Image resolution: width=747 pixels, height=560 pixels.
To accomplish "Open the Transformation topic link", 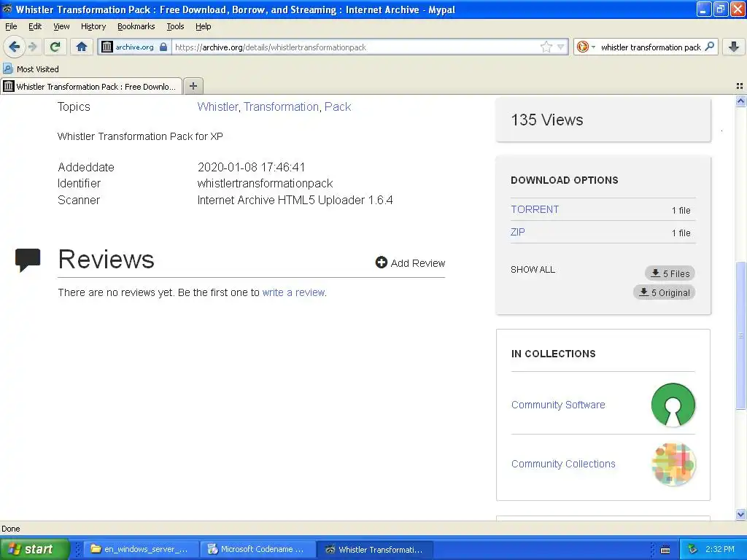I will tap(281, 106).
